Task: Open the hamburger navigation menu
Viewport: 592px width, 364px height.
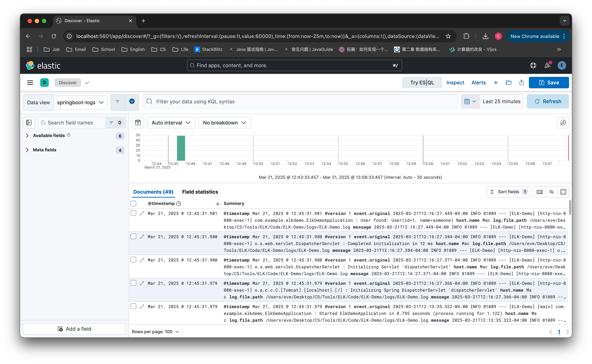Action: click(30, 83)
